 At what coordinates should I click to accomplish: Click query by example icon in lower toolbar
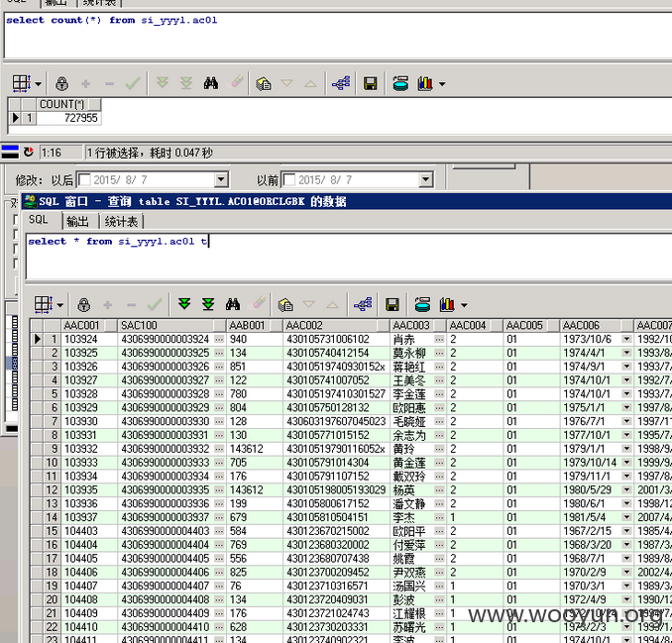[285, 305]
